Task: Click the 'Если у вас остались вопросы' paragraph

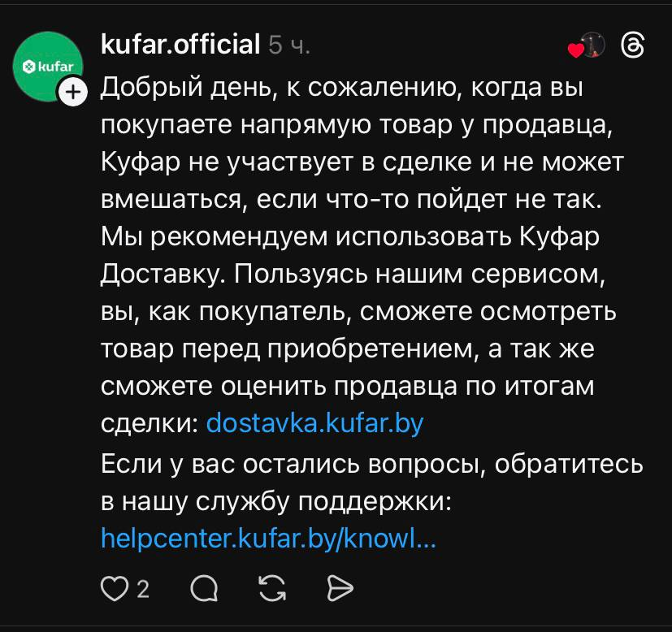Action: pyautogui.click(x=371, y=464)
